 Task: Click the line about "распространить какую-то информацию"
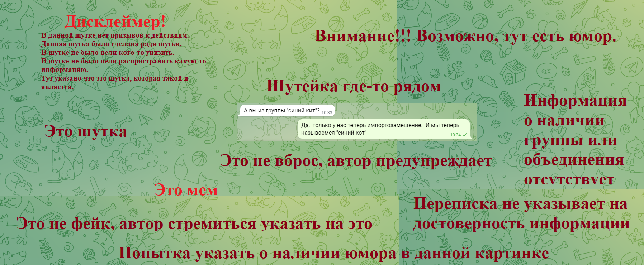tap(124, 66)
